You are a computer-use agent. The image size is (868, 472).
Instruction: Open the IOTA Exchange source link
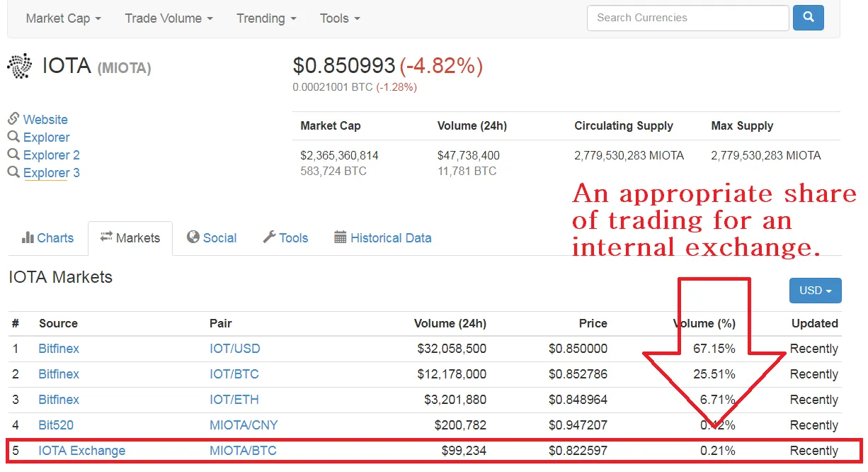coord(82,451)
